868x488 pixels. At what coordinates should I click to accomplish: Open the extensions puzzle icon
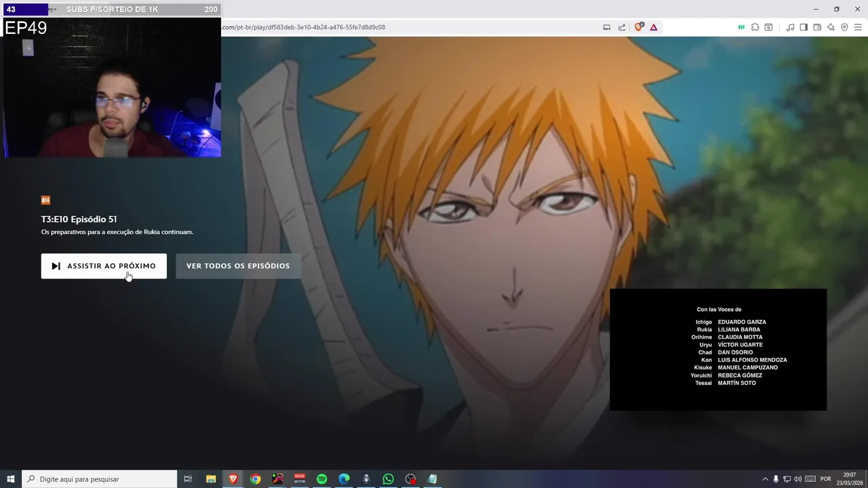[755, 27]
